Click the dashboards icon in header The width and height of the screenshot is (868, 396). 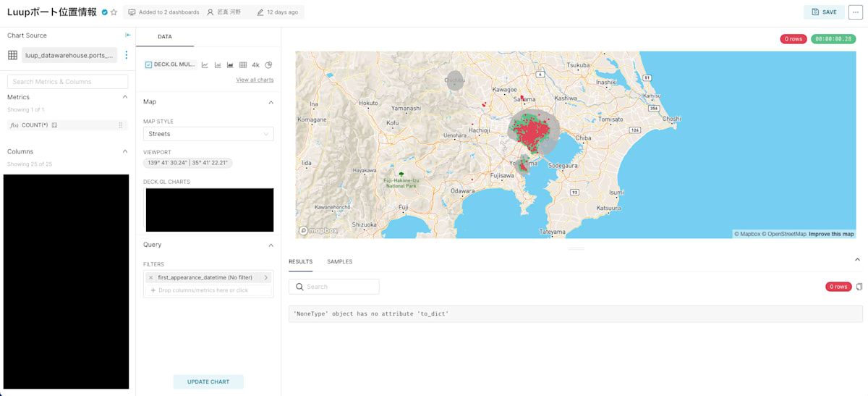(x=132, y=12)
